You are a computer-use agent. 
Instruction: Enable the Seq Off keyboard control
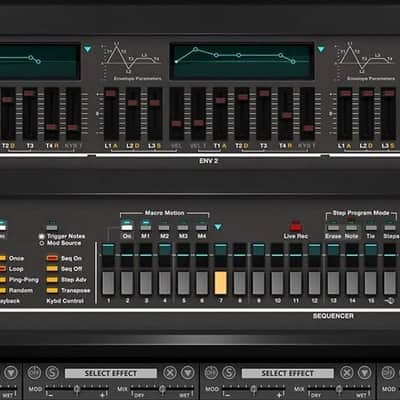click(52, 269)
